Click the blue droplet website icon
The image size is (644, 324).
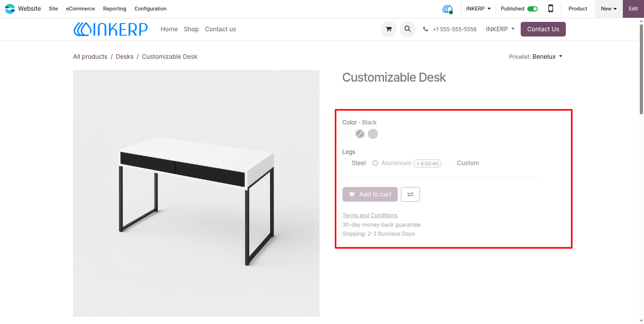[x=448, y=9]
